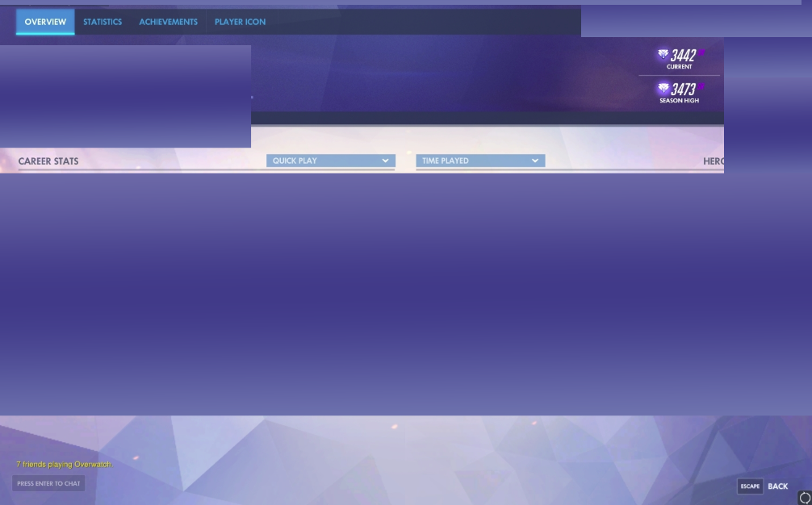Select the Player Icon tab

[240, 22]
